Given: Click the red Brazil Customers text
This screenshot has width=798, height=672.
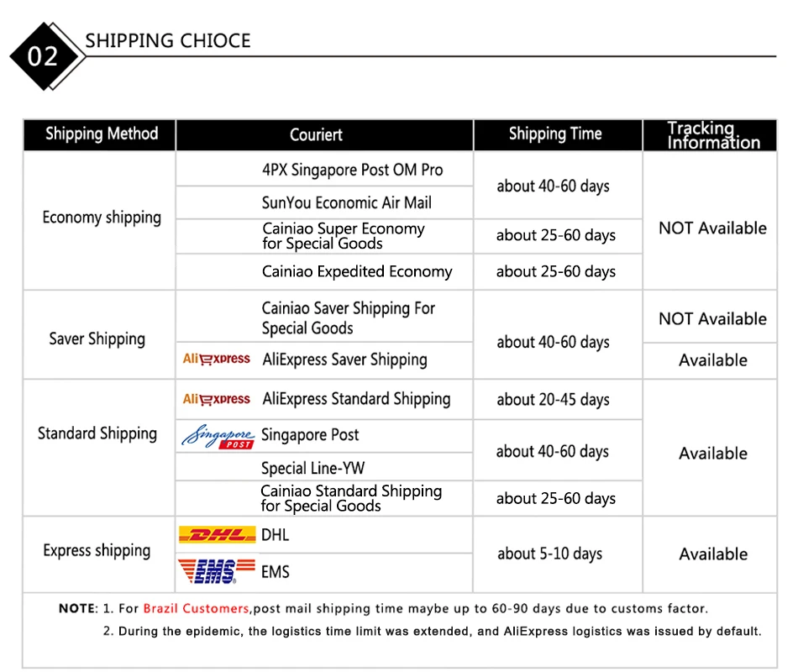Looking at the screenshot, I should (x=196, y=608).
